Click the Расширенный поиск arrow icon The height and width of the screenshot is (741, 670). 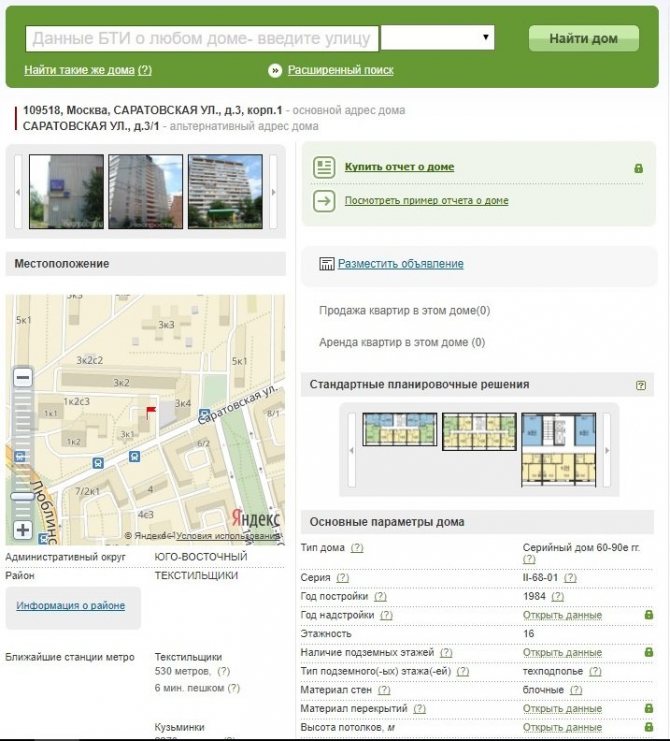coord(275,70)
